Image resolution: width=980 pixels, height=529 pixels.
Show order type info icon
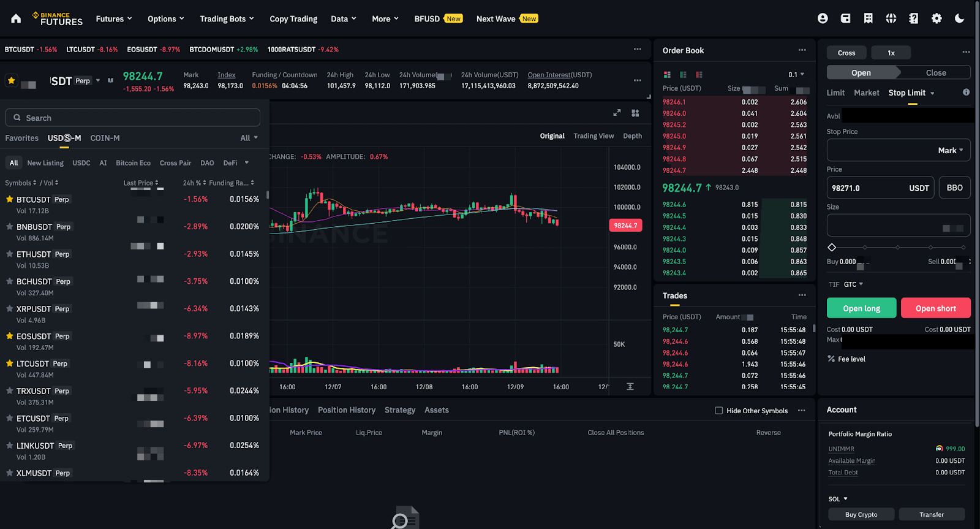pos(966,92)
